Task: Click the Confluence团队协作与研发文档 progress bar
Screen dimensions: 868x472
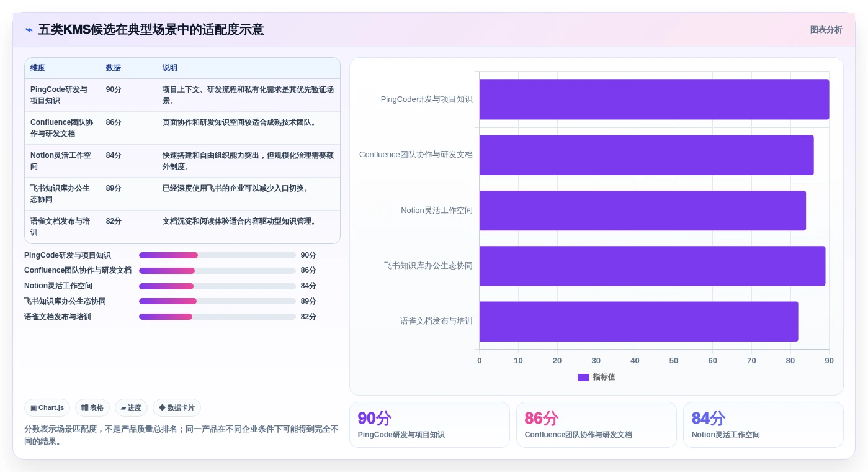Action: coord(217,271)
